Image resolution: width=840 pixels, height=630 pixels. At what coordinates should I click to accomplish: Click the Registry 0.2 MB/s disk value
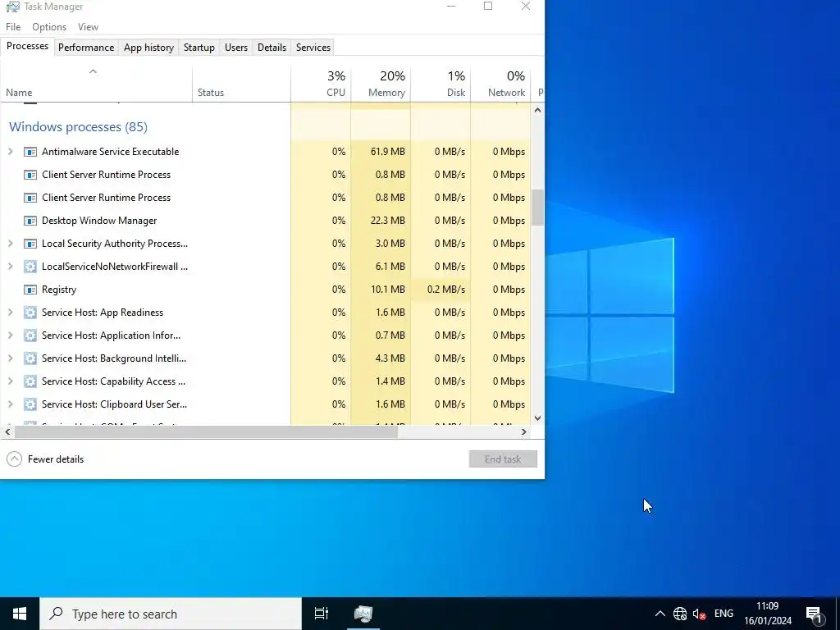(445, 290)
